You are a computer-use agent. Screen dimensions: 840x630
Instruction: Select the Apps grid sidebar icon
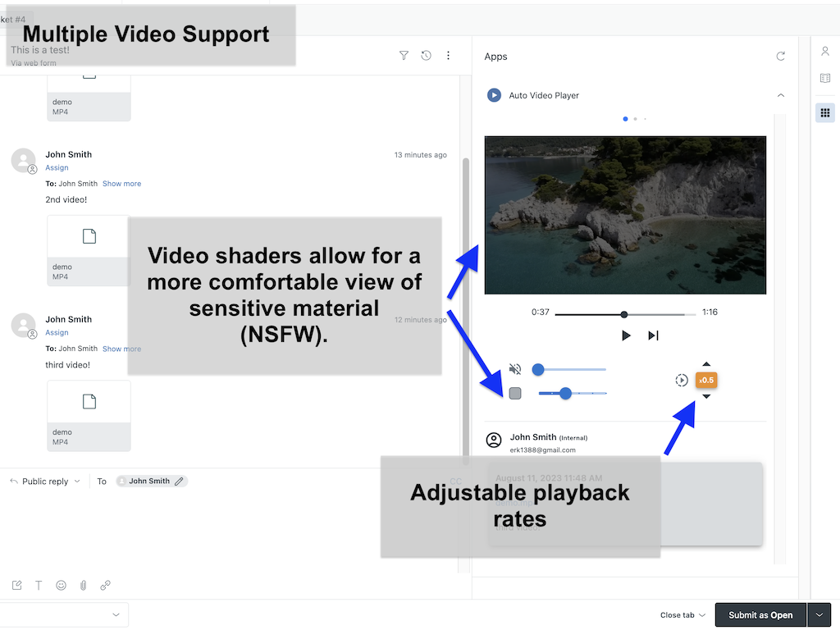click(825, 112)
